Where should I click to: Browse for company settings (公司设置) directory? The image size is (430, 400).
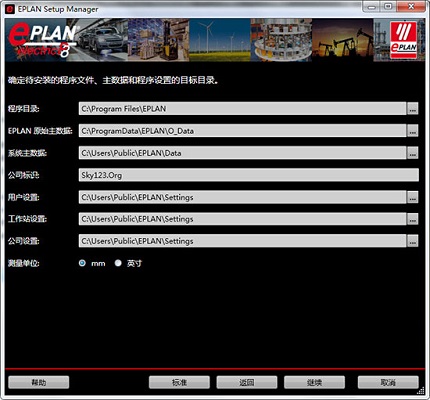click(x=413, y=241)
